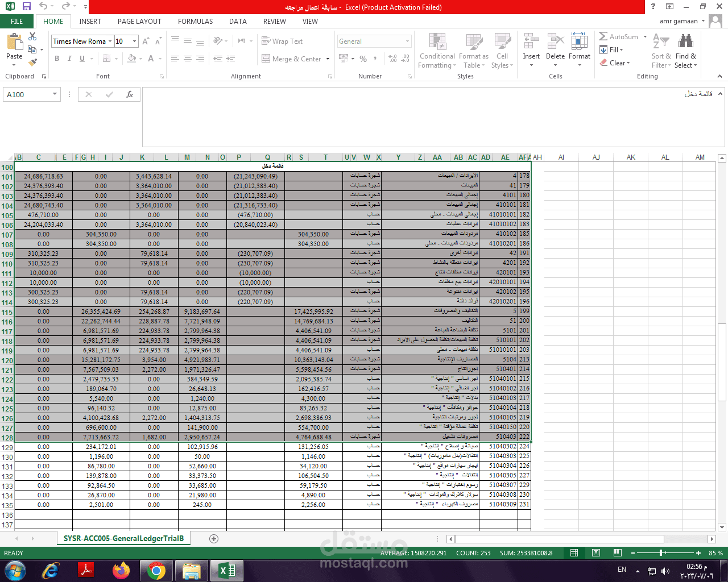The width and height of the screenshot is (728, 582).
Task: Add new sheet with plus button
Action: click(214, 539)
